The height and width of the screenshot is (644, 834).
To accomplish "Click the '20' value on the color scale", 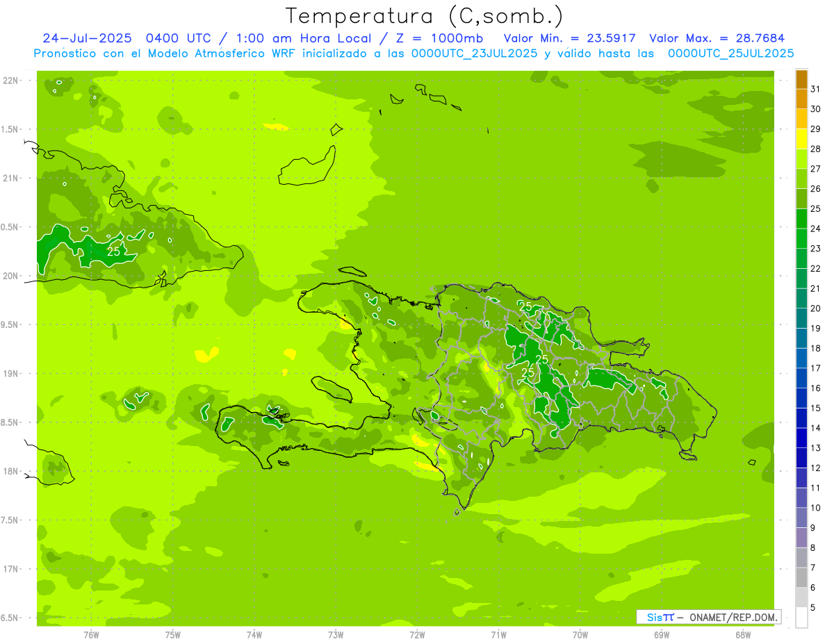I will (x=816, y=308).
